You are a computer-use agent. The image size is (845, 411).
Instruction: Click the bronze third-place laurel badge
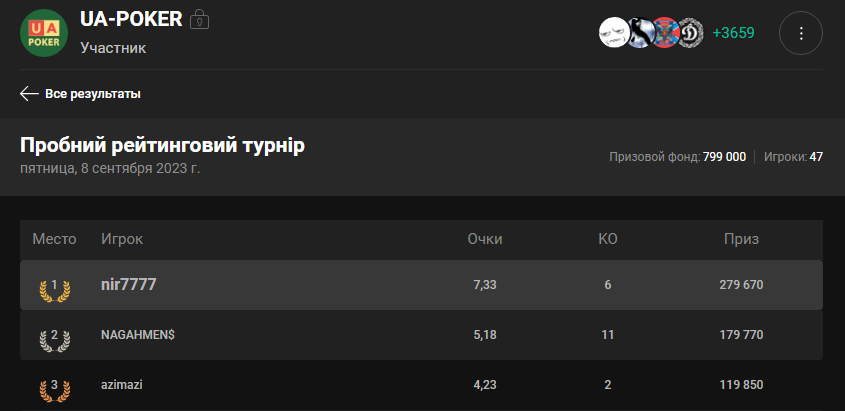(x=54, y=390)
